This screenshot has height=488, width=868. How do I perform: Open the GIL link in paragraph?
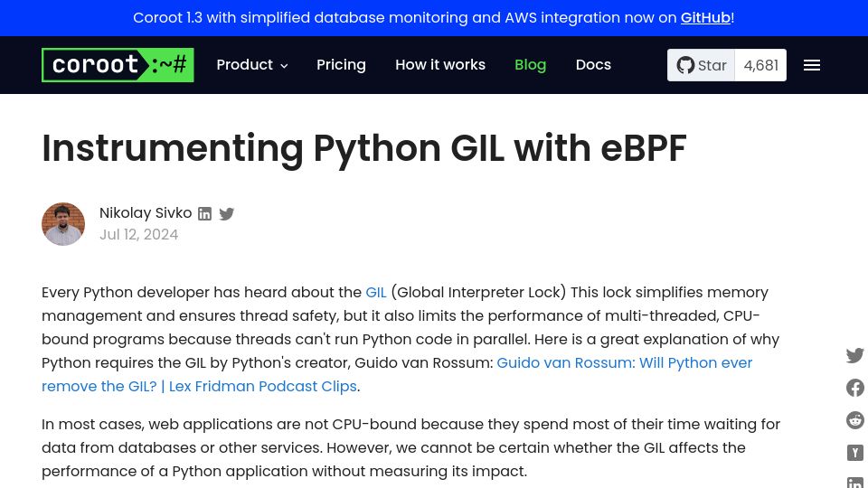coord(376,292)
